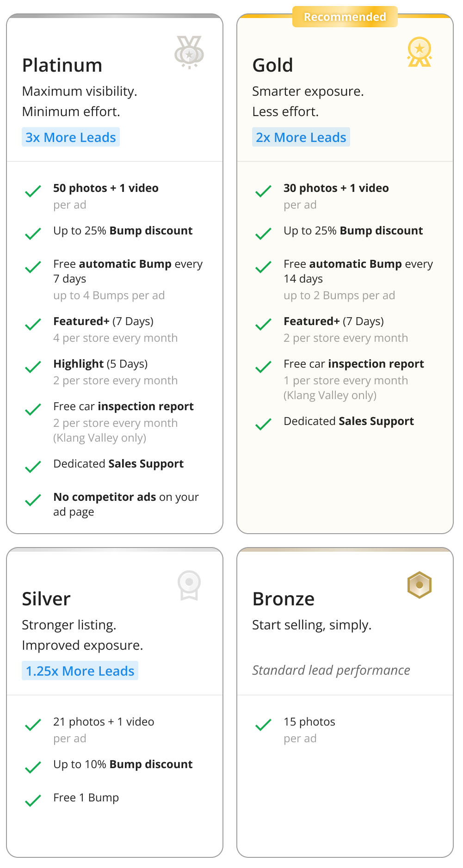Click Standard lead performance text
Image resolution: width=463 pixels, height=868 pixels.
331,670
